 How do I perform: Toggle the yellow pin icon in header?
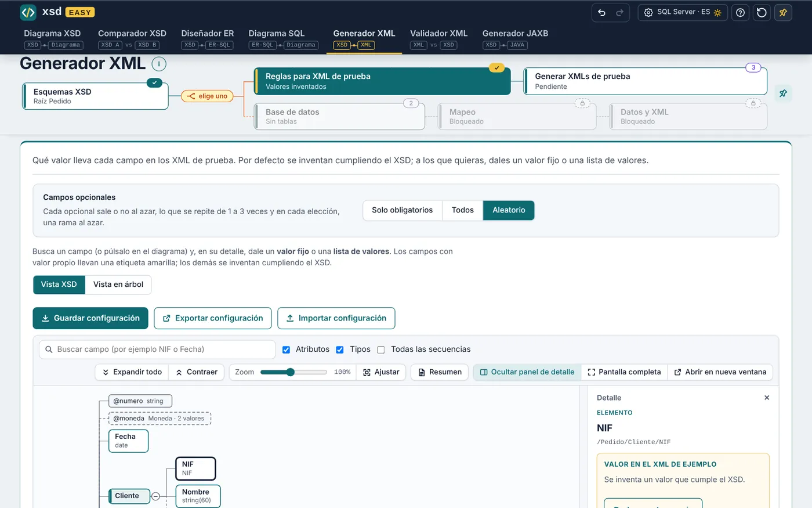(x=783, y=12)
